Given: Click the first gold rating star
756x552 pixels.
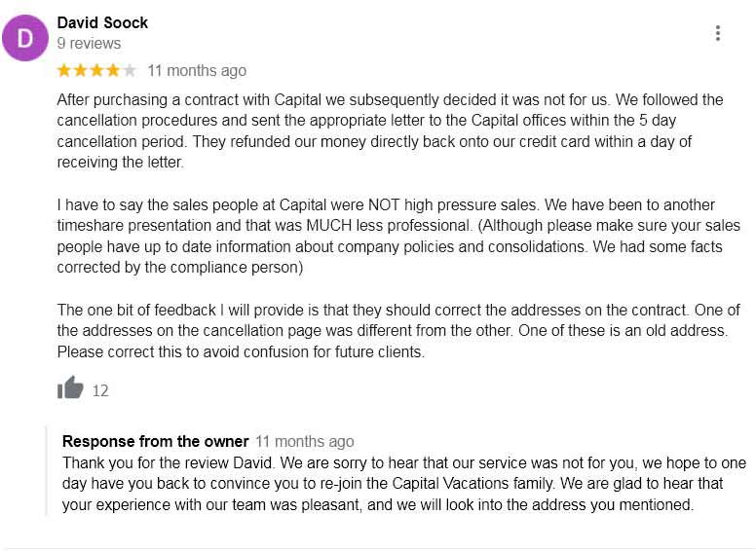Looking at the screenshot, I should pos(64,70).
